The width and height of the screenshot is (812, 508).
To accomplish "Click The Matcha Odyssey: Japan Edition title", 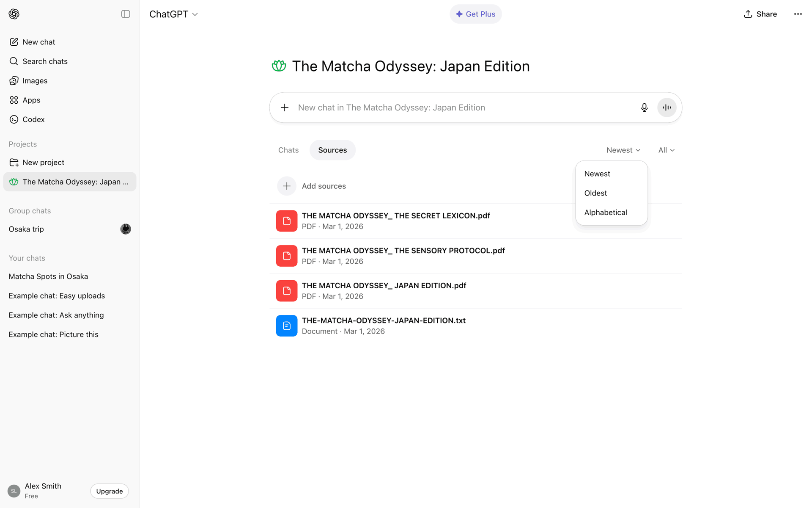I will pos(411,66).
